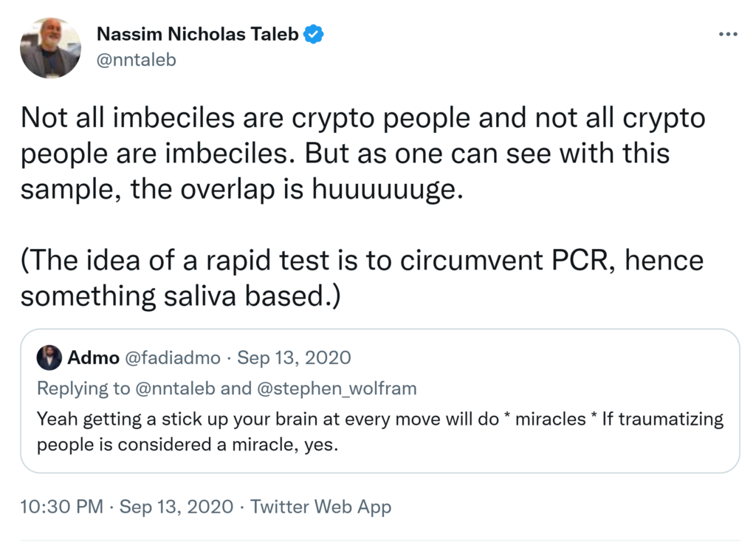
Task: Click Nassim Nicholas Taleb's profile avatar
Action: click(50, 48)
